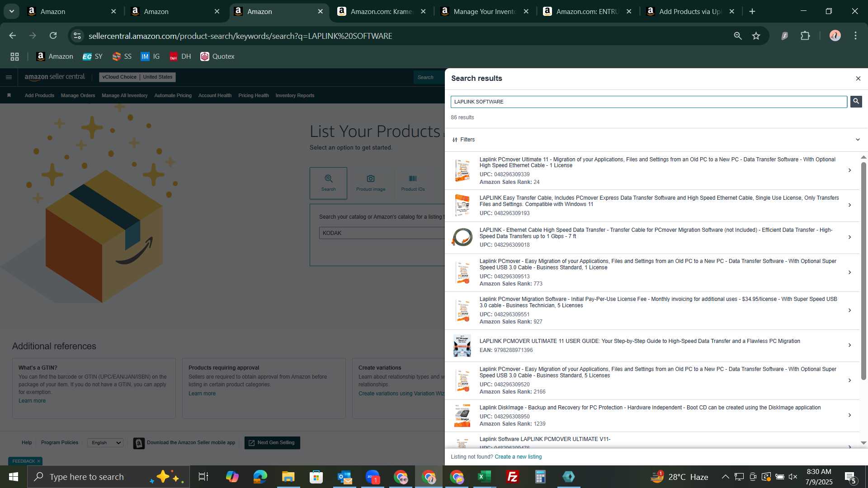Click Learn more under What's a GTIN

point(32,401)
